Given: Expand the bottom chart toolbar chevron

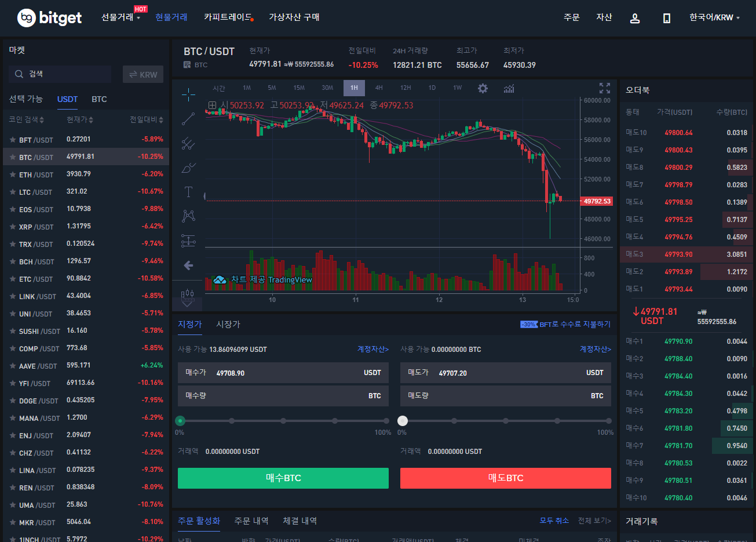Looking at the screenshot, I should (x=187, y=304).
